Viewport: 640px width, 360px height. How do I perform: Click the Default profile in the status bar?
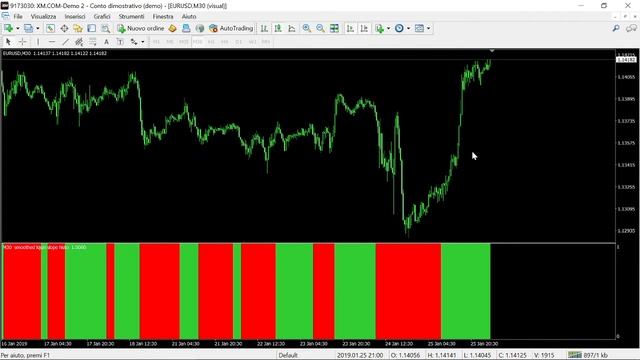pos(288,356)
